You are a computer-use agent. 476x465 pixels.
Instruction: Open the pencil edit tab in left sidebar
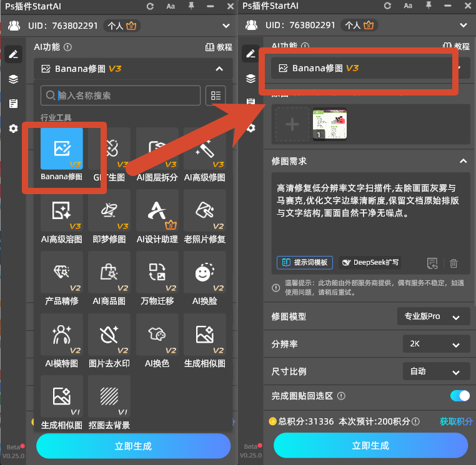coord(13,54)
